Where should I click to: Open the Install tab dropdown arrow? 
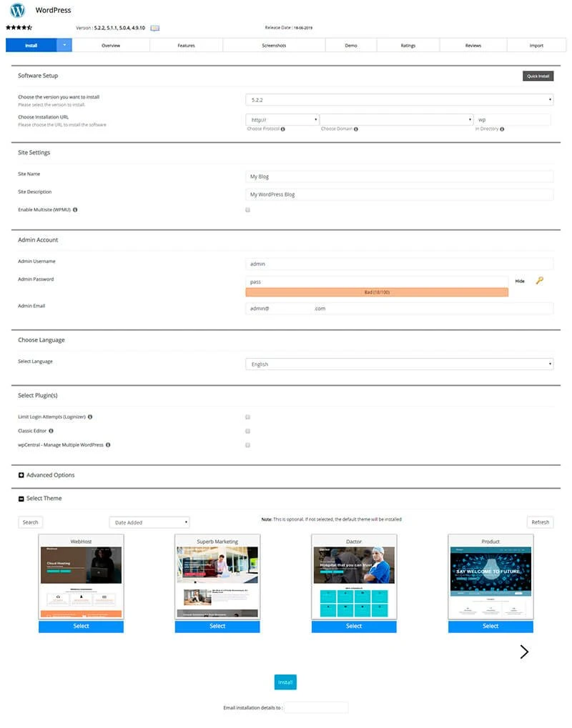point(64,45)
